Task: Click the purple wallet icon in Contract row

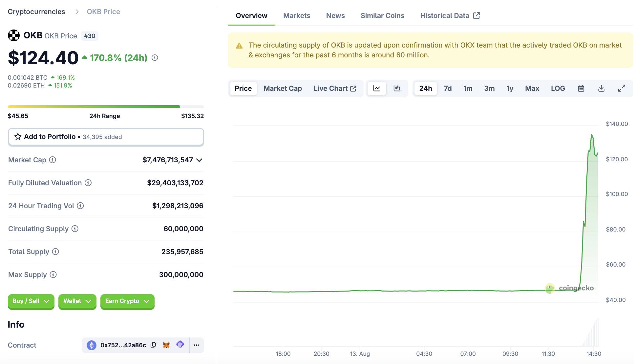Action: point(180,345)
